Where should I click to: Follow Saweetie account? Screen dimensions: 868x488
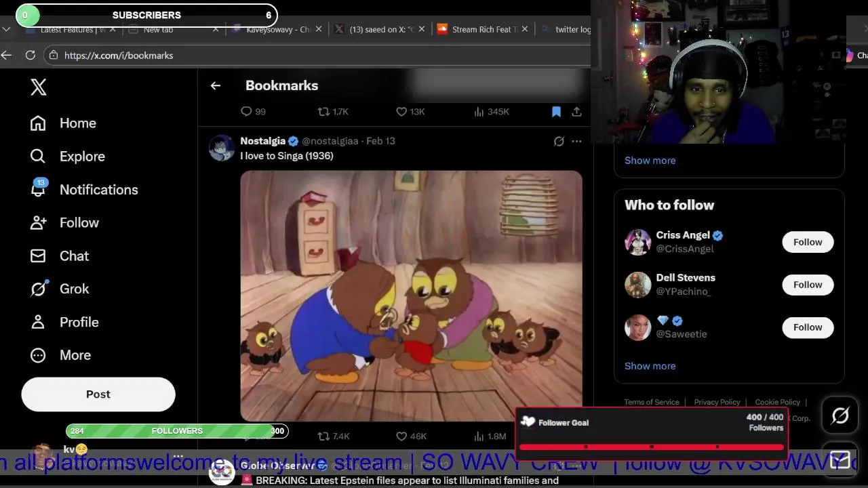pos(808,327)
